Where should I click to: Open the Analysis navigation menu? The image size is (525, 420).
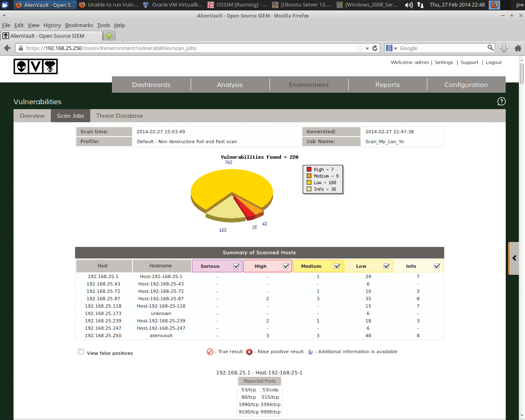(230, 84)
